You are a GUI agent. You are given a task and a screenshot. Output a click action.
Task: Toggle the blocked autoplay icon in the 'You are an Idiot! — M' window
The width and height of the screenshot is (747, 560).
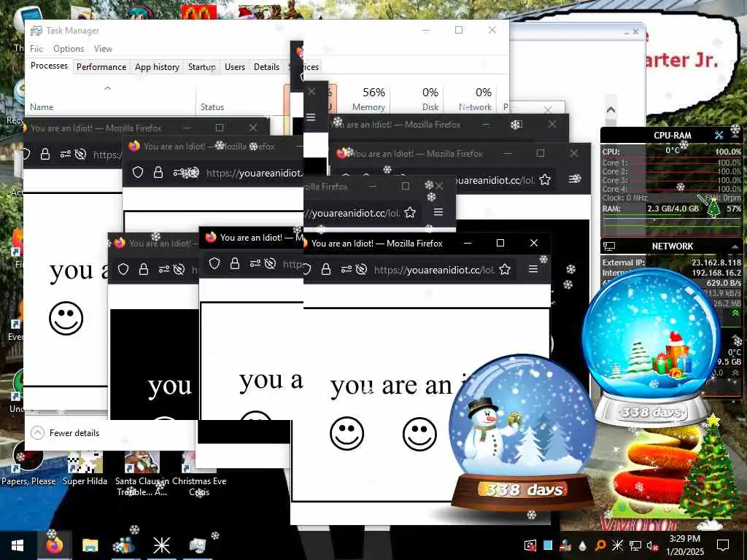point(270,263)
